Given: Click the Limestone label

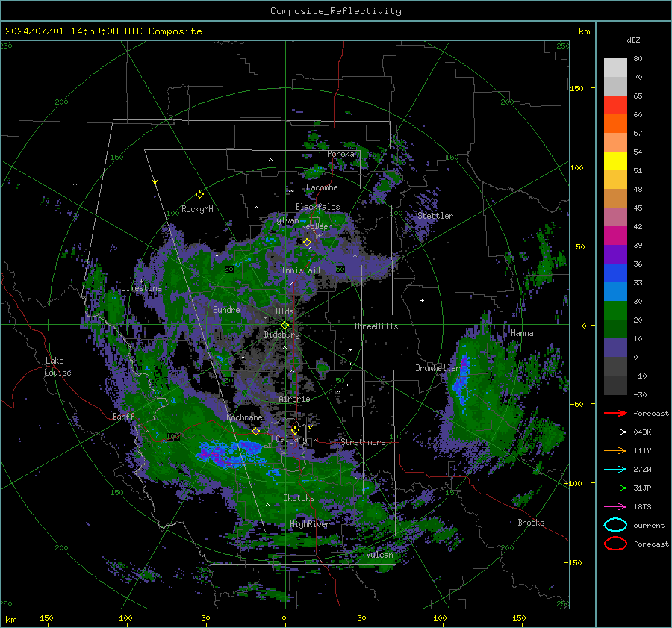Looking at the screenshot, I should [141, 288].
